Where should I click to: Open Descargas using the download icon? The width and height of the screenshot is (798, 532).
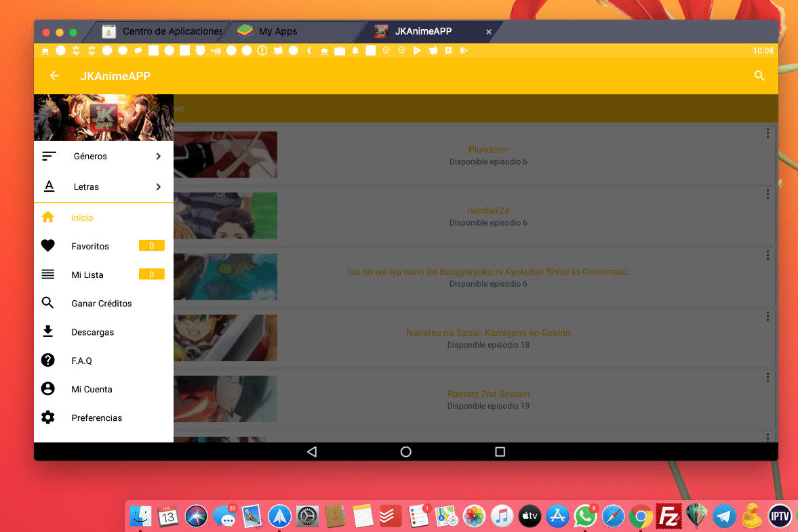click(47, 331)
